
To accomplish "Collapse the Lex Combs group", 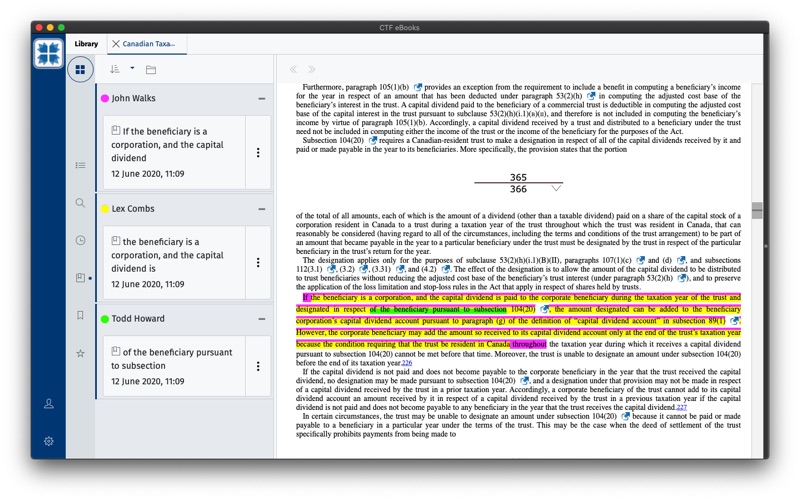I will point(262,209).
